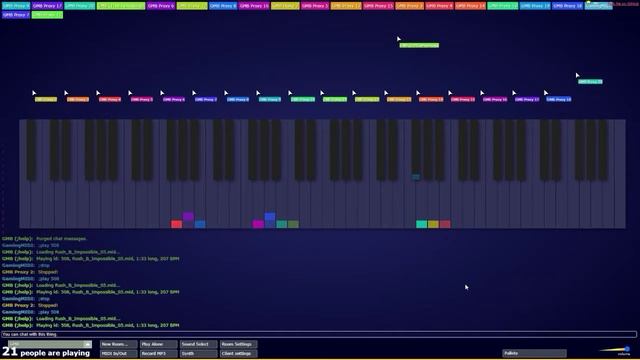Viewport: 640px width, 360px height.
Task: Play the yellow-highlighted piano key
Action: [433, 224]
